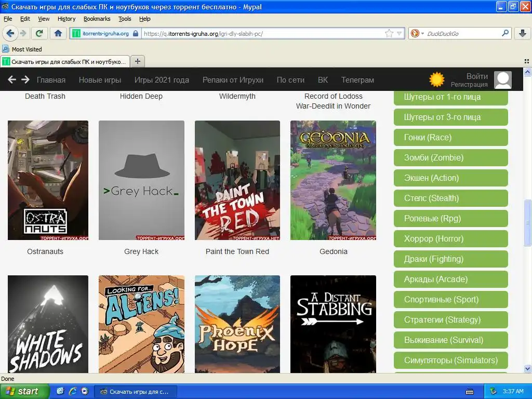Image resolution: width=532 pixels, height=399 pixels.
Task: Click the Mypal taskbar window button
Action: coord(135,392)
